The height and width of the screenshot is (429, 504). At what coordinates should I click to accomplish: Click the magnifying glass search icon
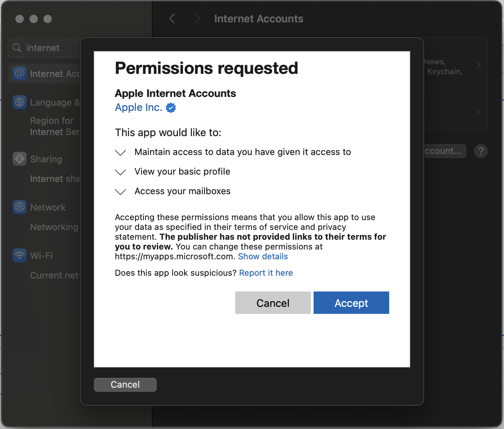click(x=17, y=48)
